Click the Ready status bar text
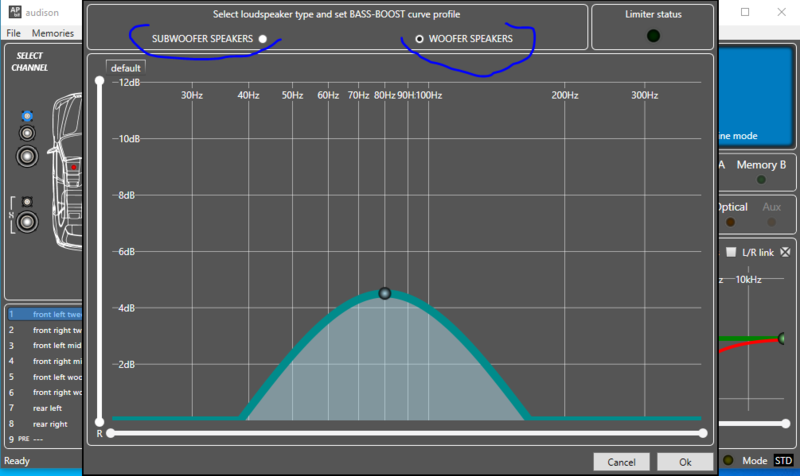Image resolution: width=800 pixels, height=476 pixels. [x=17, y=461]
